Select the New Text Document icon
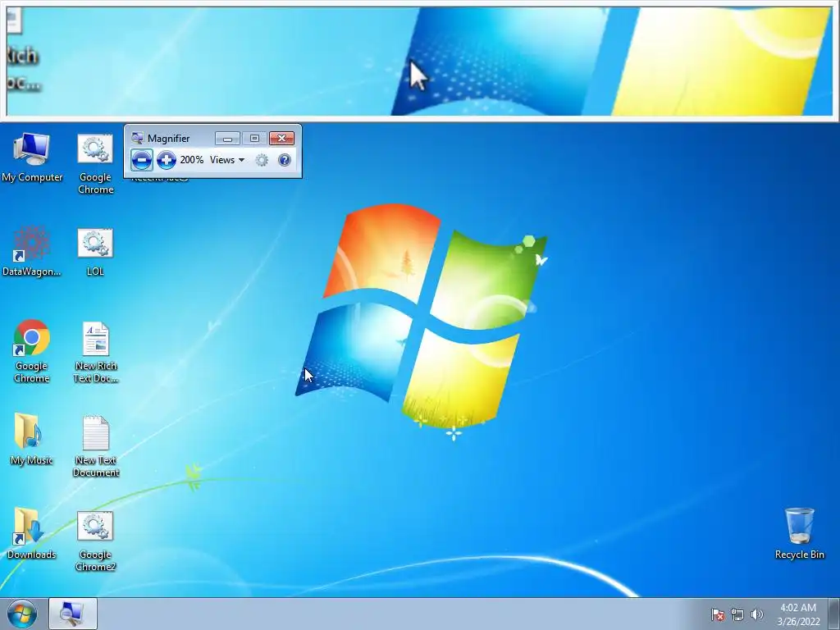The width and height of the screenshot is (840, 630). coord(96,446)
